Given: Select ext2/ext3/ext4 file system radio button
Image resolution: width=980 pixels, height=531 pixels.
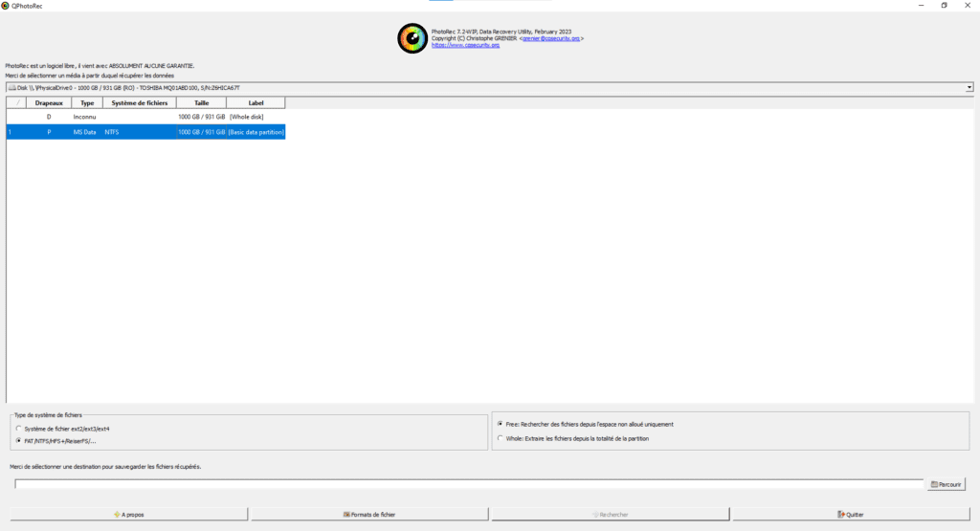Looking at the screenshot, I should click(x=18, y=429).
